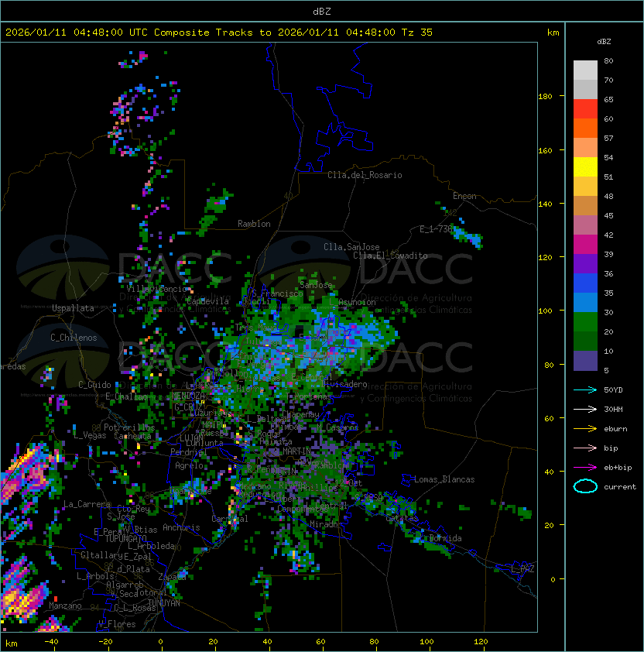The height and width of the screenshot is (652, 644).
Task: Click the -40 tick on bottom axis
Action: point(51,642)
